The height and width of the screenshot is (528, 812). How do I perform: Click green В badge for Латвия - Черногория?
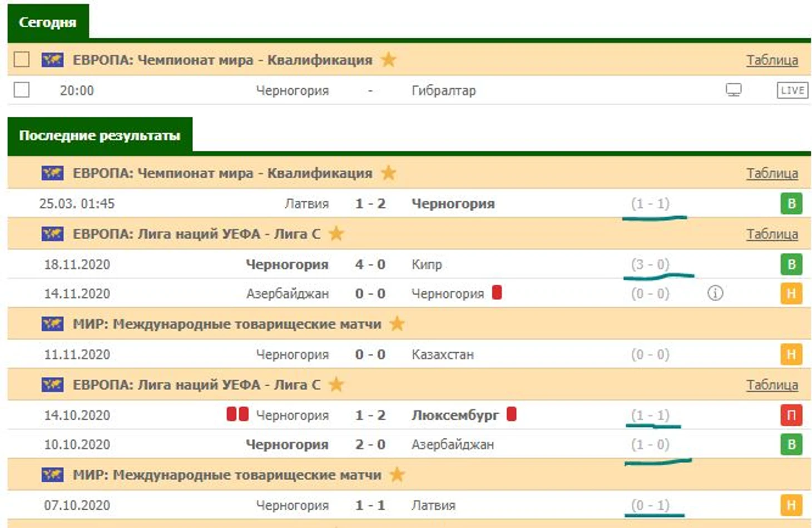791,203
